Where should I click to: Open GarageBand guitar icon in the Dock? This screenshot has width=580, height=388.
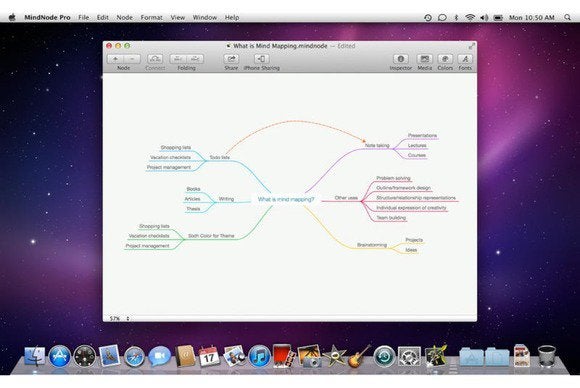359,356
